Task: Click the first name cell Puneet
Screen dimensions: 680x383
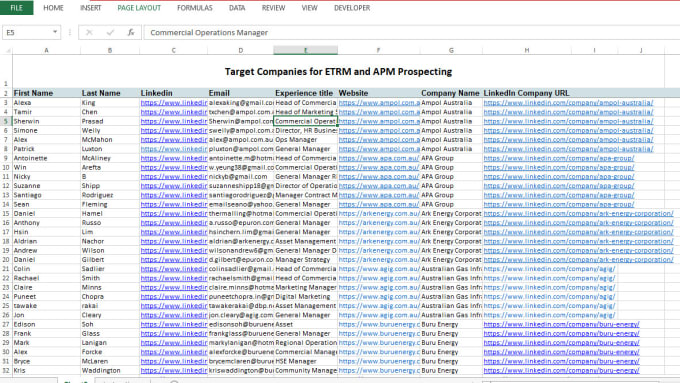Action: click(x=46, y=297)
